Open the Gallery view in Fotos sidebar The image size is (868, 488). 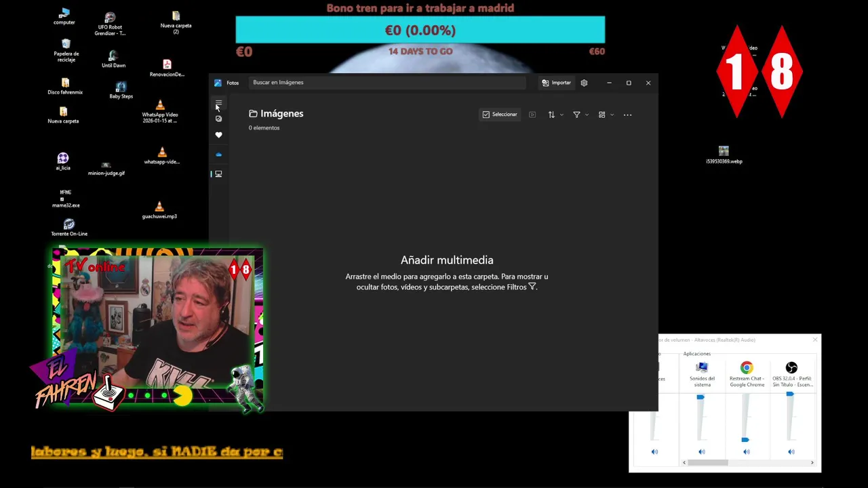[218, 119]
